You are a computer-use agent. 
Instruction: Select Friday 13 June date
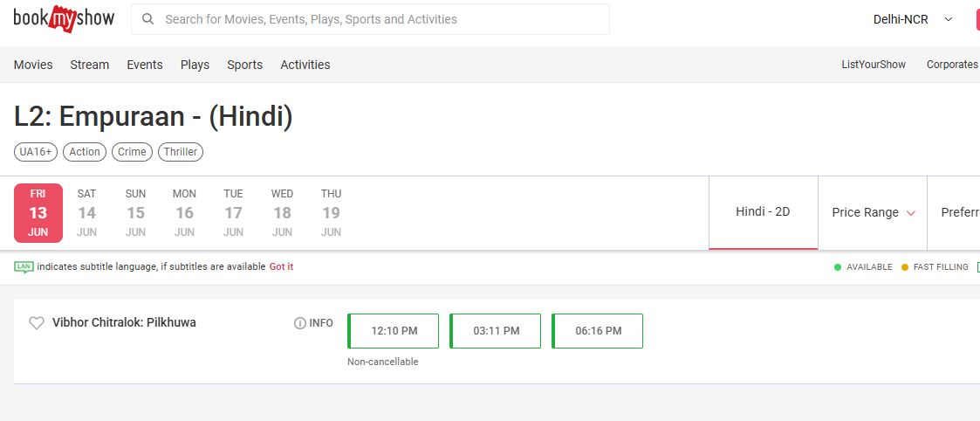coord(38,212)
